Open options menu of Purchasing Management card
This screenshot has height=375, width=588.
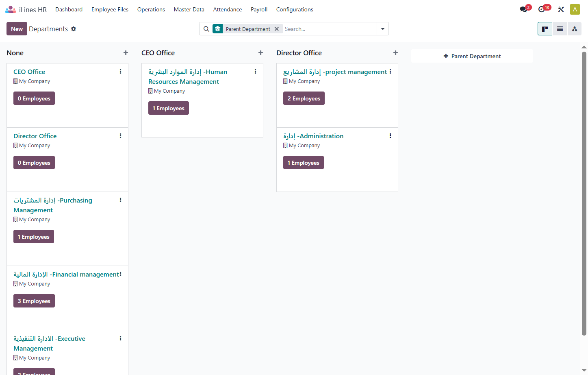[120, 200]
